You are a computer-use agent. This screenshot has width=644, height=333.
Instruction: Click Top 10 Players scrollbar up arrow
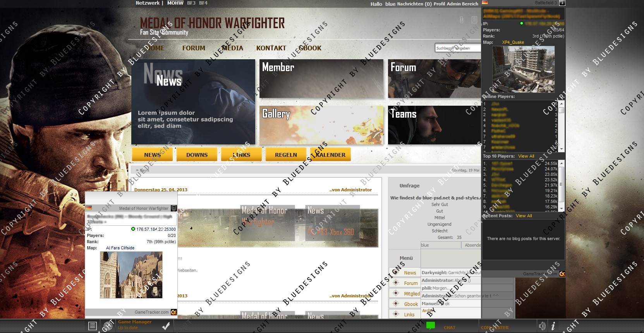coord(561,163)
